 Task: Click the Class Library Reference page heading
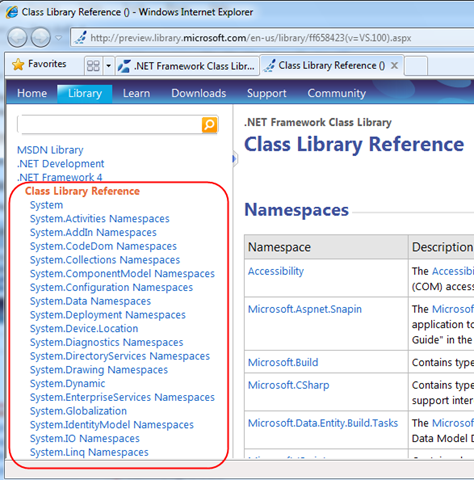[354, 145]
